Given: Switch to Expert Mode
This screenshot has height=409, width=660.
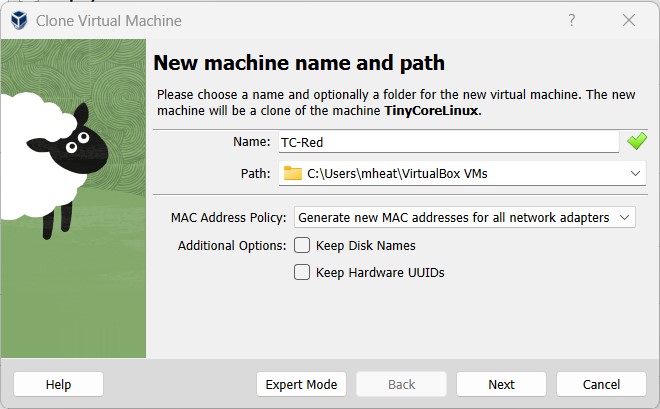Looking at the screenshot, I should click(x=301, y=384).
